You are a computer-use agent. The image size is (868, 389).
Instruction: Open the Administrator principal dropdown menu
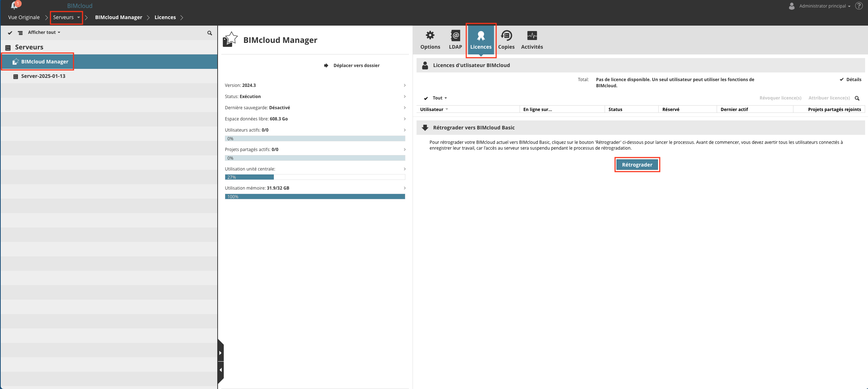[825, 6]
